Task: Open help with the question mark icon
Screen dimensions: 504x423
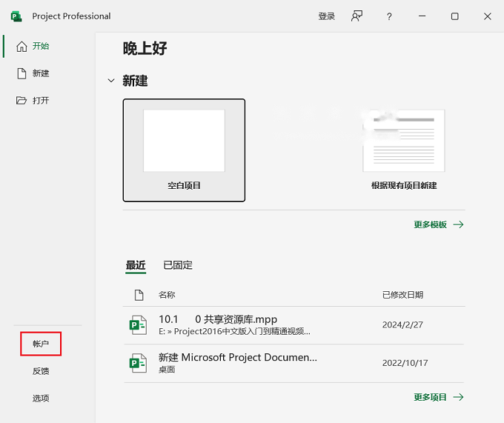Action: point(389,16)
